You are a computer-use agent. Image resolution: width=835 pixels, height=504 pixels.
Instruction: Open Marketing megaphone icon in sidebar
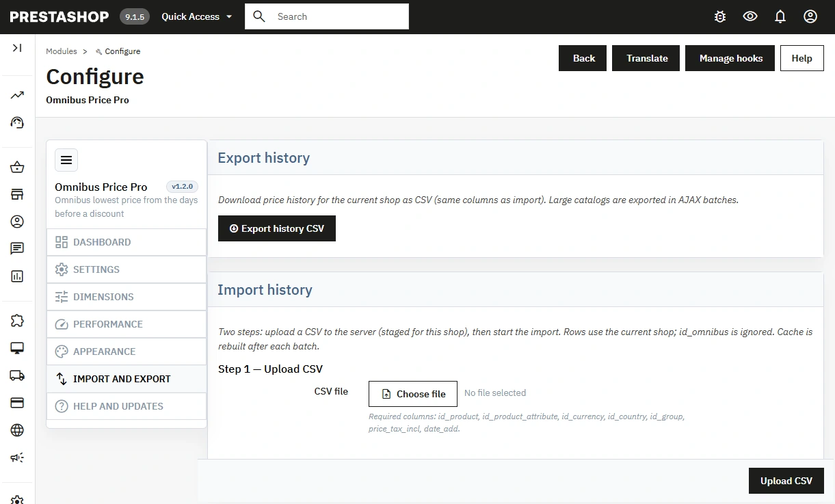click(x=17, y=457)
